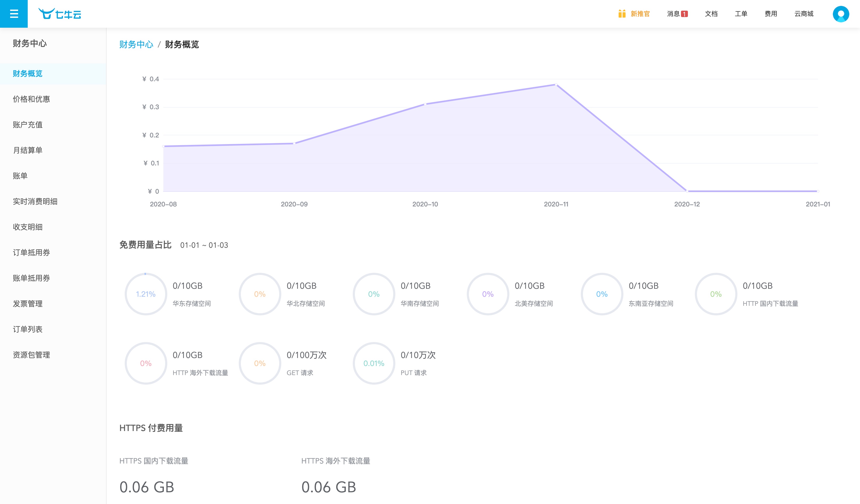Click the PUT 请求 0.01% progress ring
The height and width of the screenshot is (504, 860).
[374, 363]
